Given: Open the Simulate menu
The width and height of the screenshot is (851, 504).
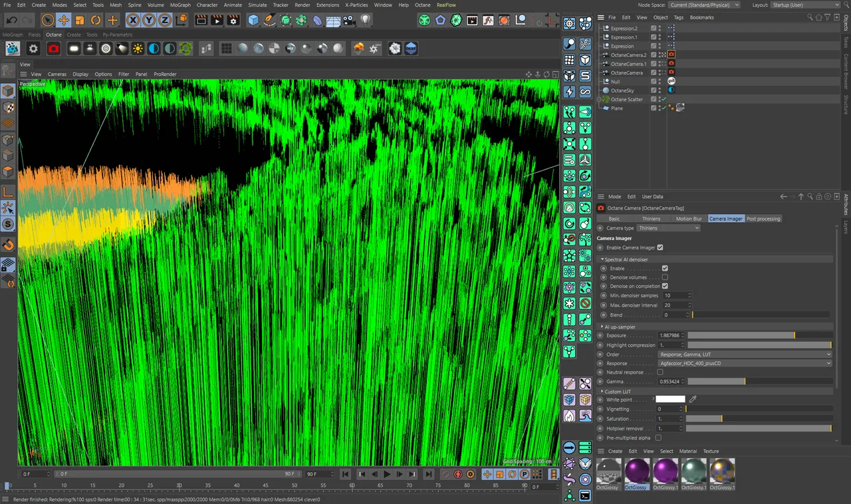Looking at the screenshot, I should pyautogui.click(x=257, y=5).
